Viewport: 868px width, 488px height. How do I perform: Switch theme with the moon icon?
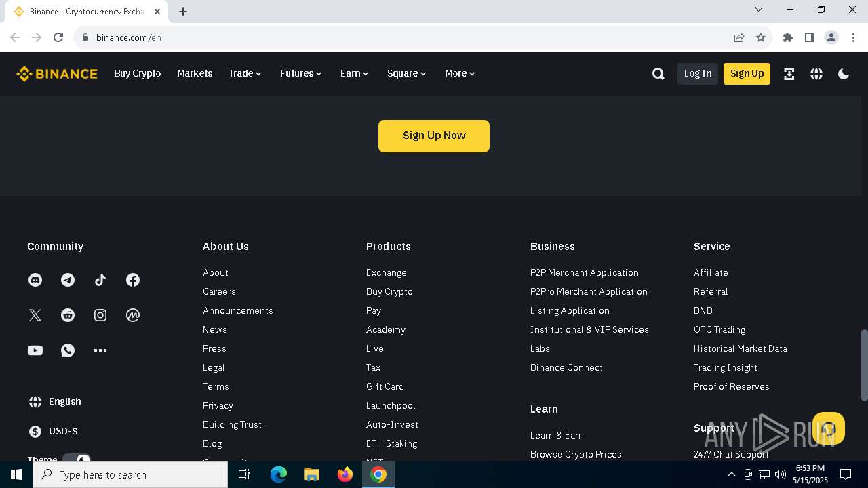[844, 74]
